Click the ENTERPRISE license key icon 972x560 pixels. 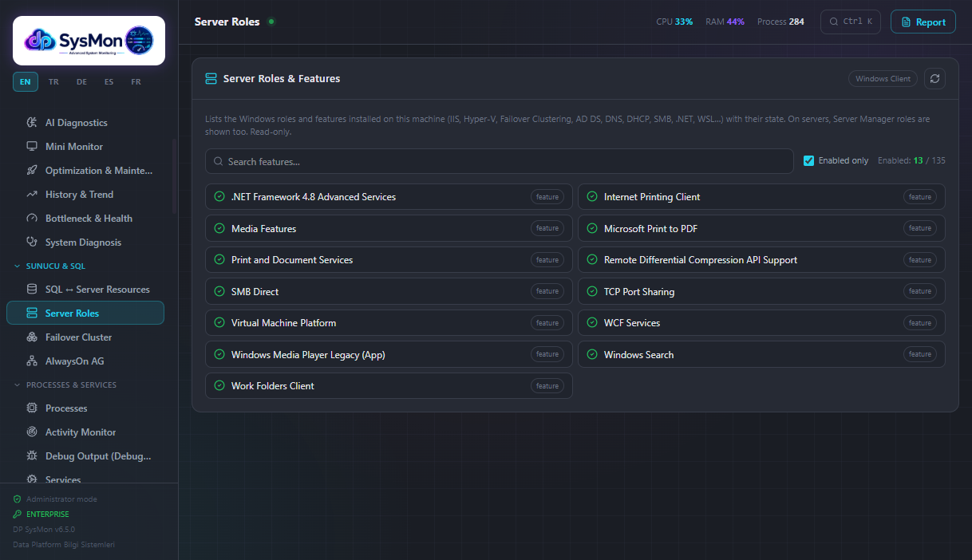coord(18,515)
